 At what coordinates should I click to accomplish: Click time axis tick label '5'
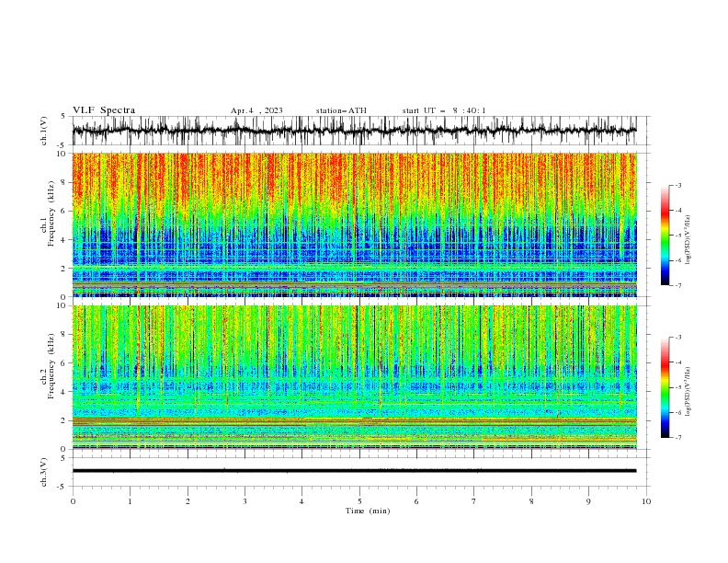[359, 501]
